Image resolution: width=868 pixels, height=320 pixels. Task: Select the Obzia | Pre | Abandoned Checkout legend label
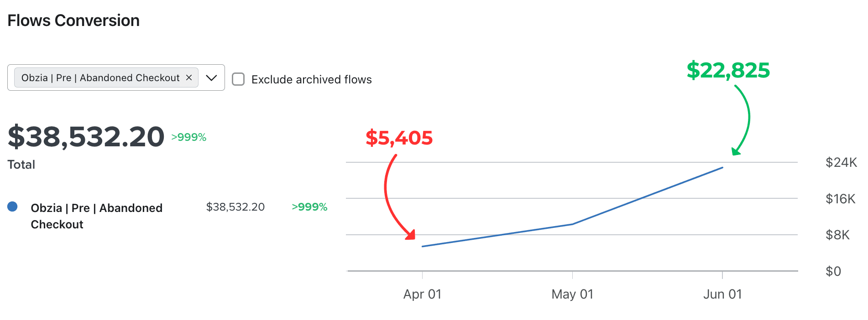(96, 216)
